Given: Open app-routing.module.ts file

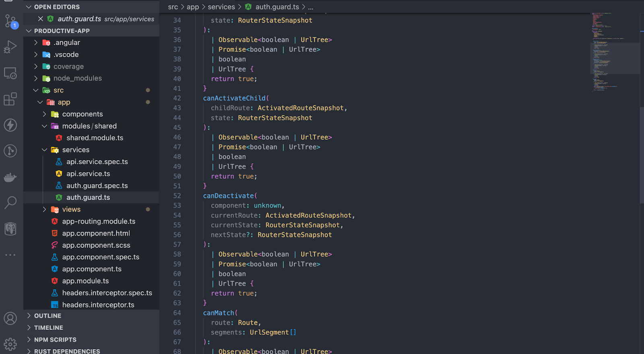Looking at the screenshot, I should 99,222.
